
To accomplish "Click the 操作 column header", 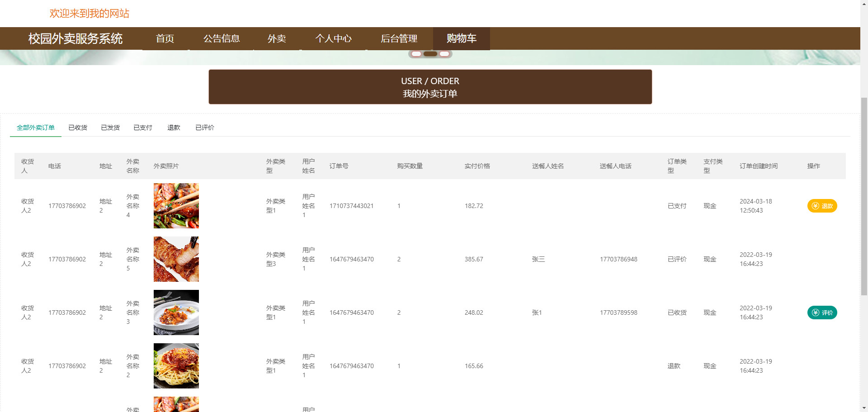I will (x=814, y=166).
